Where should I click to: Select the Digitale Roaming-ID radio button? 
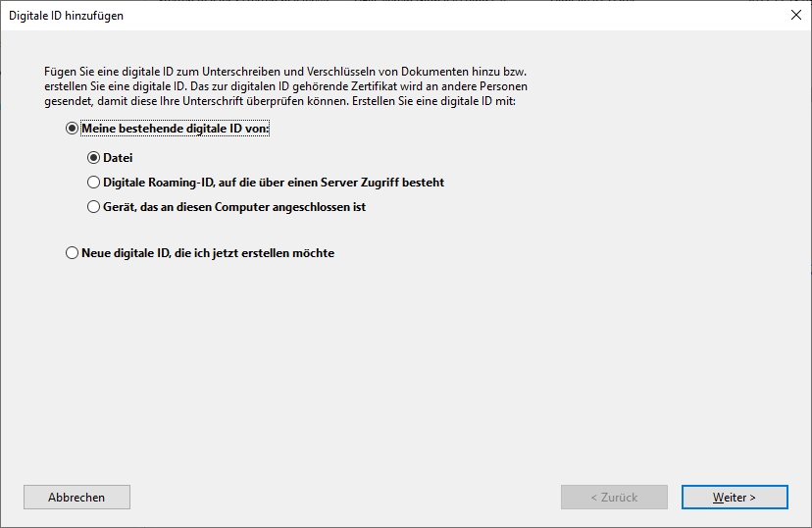tap(94, 183)
